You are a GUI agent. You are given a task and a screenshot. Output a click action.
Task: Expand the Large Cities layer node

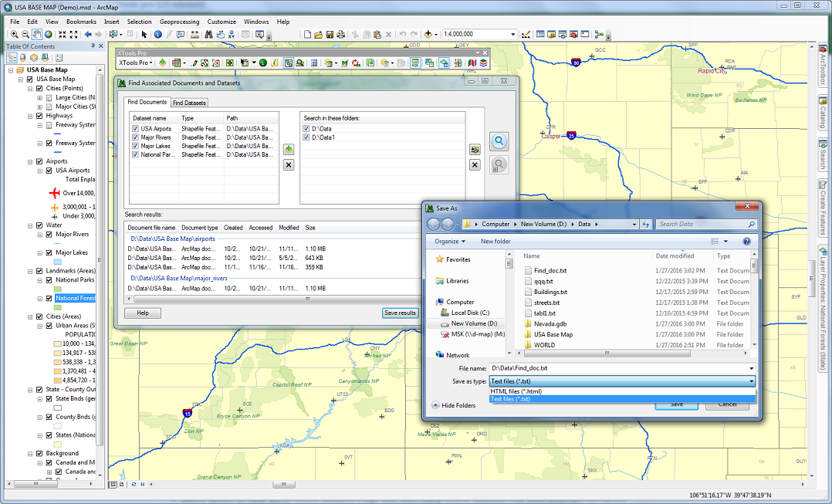click(40, 97)
